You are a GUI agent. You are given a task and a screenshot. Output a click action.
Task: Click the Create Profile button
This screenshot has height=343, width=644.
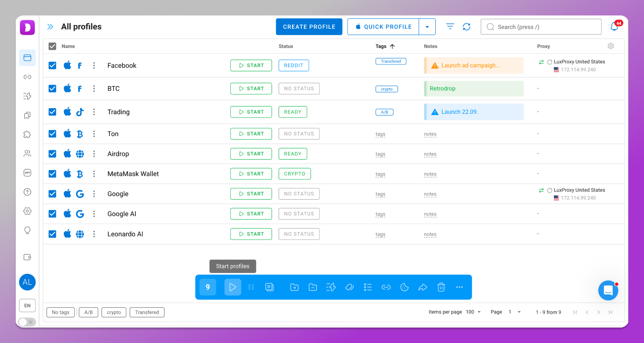tap(309, 27)
